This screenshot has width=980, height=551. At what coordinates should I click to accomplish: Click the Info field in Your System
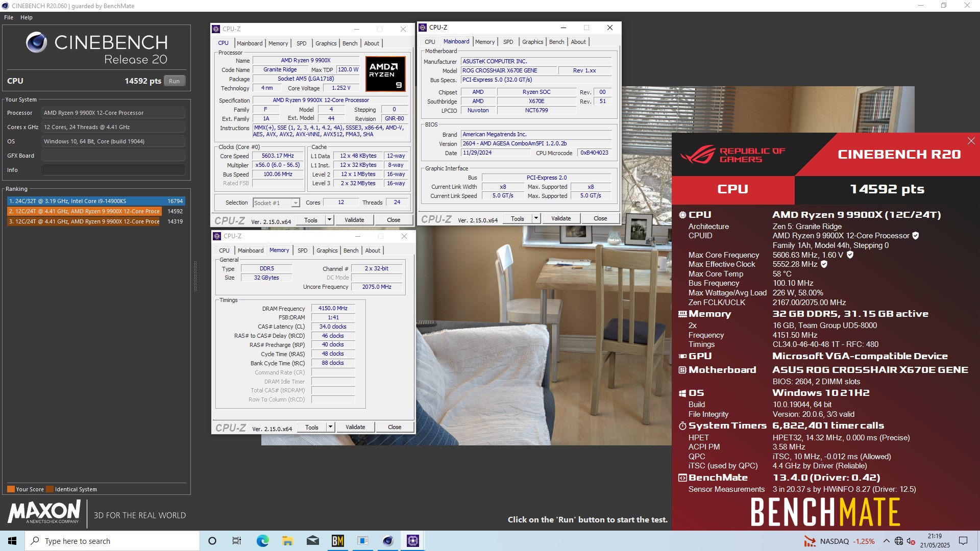point(113,170)
